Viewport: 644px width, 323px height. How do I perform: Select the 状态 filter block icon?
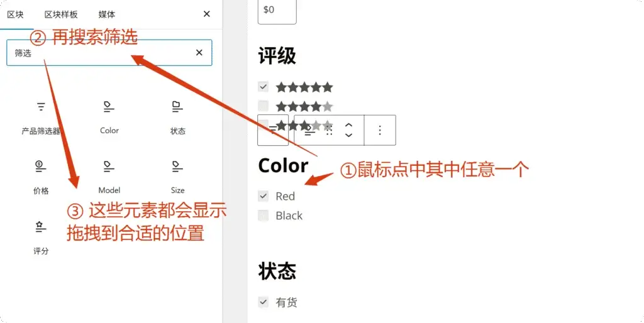(x=177, y=107)
